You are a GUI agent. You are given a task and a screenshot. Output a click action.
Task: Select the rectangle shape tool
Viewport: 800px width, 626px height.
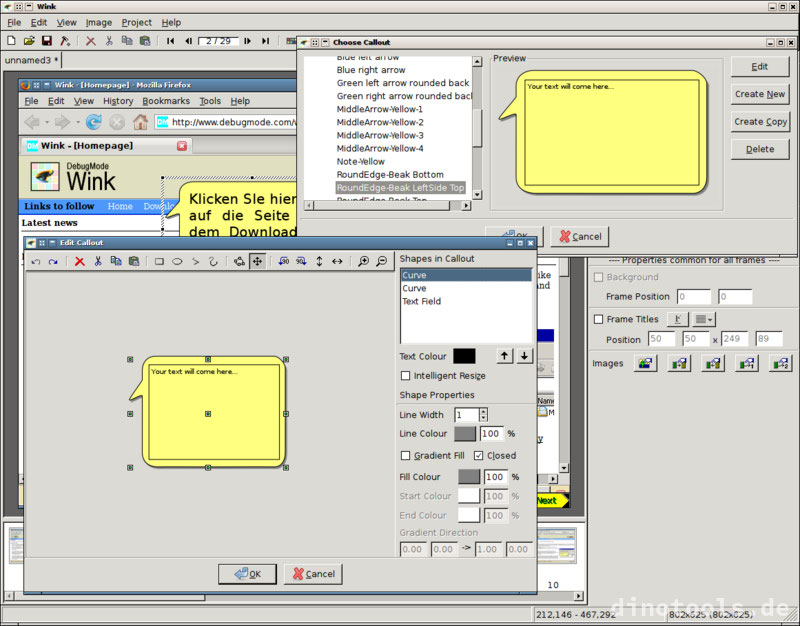[x=159, y=262]
